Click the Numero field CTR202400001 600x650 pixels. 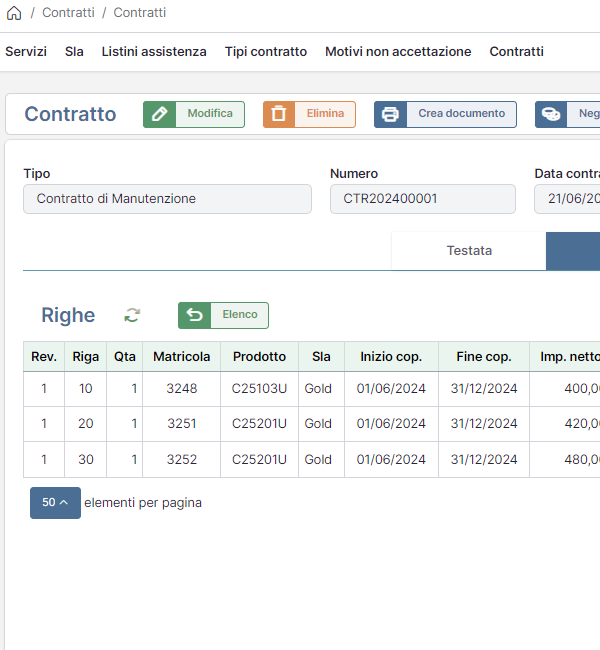423,199
